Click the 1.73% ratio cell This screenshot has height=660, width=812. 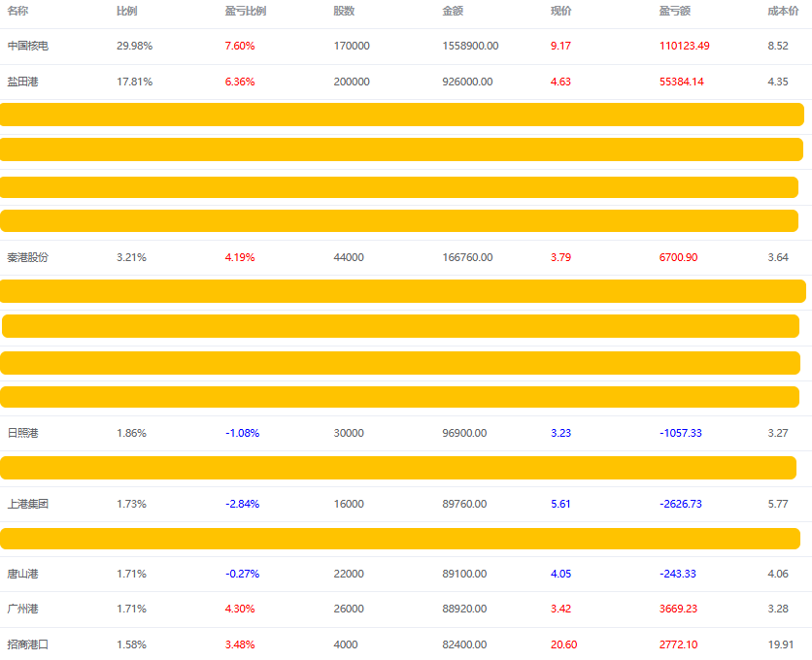click(x=131, y=504)
